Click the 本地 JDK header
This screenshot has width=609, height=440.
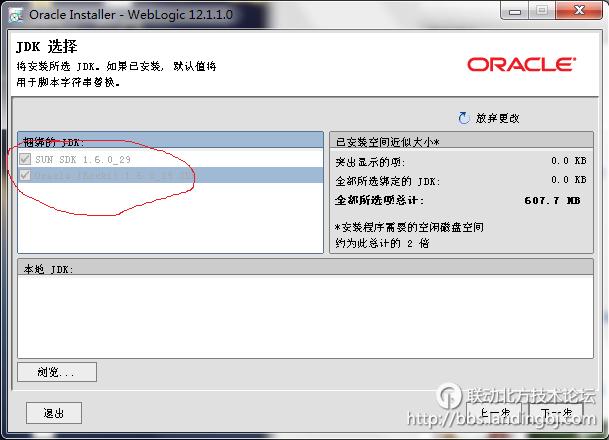(305, 268)
